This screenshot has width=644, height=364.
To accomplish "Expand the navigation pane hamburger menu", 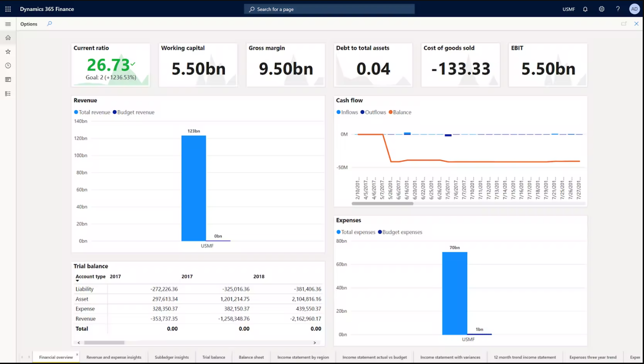I will [x=8, y=24].
